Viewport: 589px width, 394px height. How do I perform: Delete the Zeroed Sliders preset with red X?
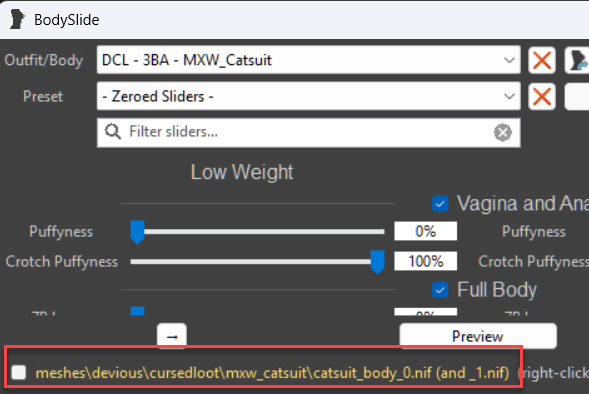click(542, 97)
